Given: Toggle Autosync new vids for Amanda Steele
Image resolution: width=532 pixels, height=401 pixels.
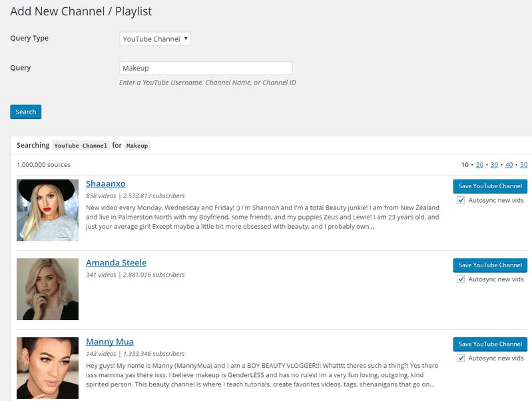Looking at the screenshot, I should point(461,279).
